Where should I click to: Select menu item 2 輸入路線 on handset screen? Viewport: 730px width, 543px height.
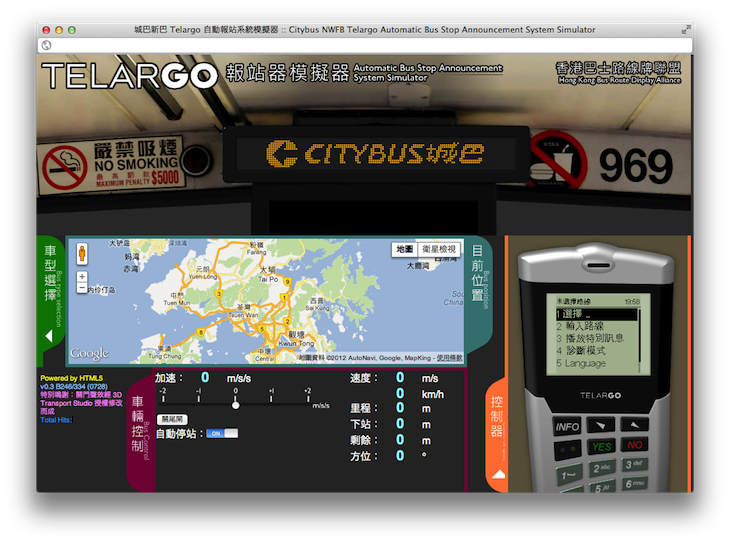click(580, 326)
